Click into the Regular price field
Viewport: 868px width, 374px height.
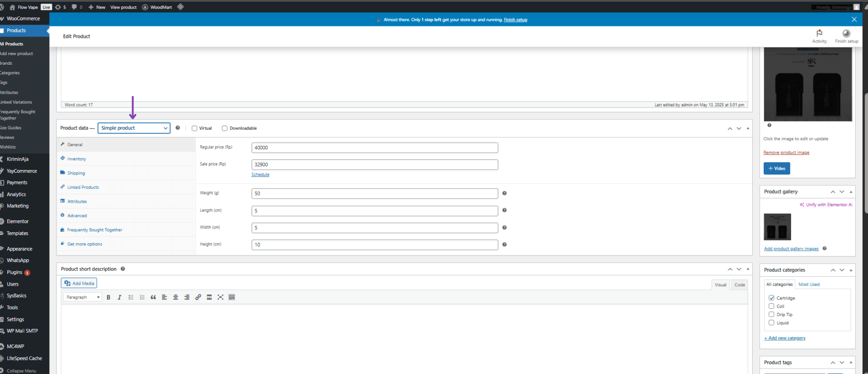pyautogui.click(x=375, y=148)
